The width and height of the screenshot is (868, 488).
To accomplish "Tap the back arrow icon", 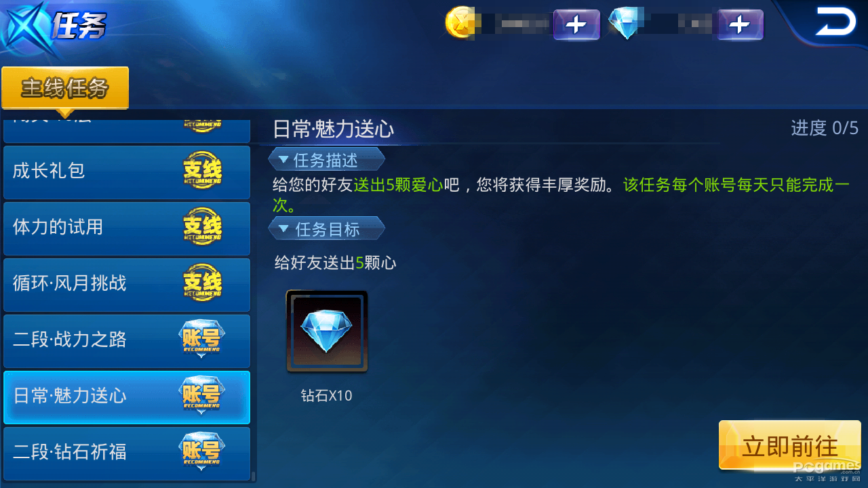I will pyautogui.click(x=835, y=22).
